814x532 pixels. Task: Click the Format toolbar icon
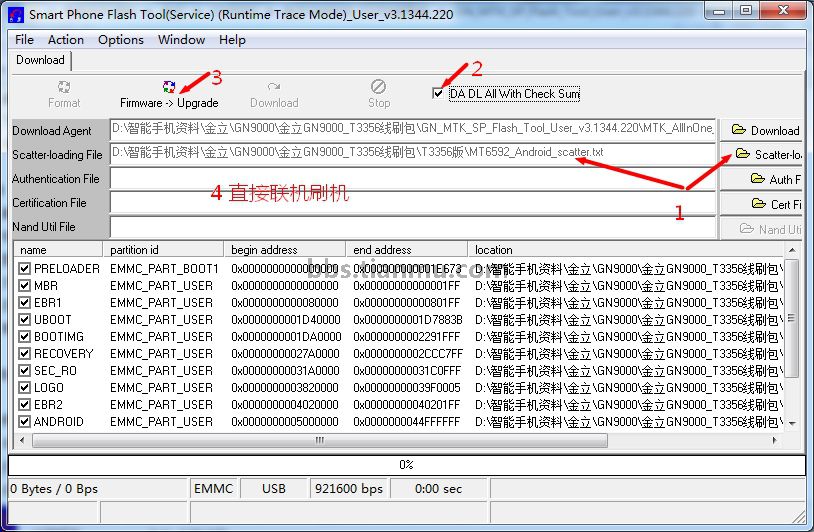tap(64, 87)
